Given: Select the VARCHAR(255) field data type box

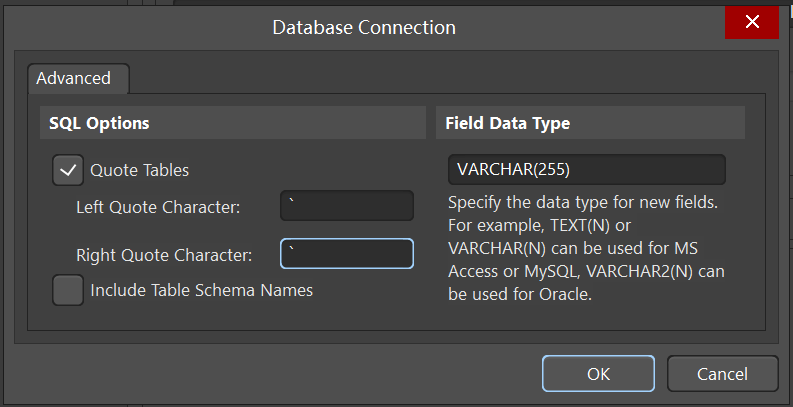Looking at the screenshot, I should (587, 169).
